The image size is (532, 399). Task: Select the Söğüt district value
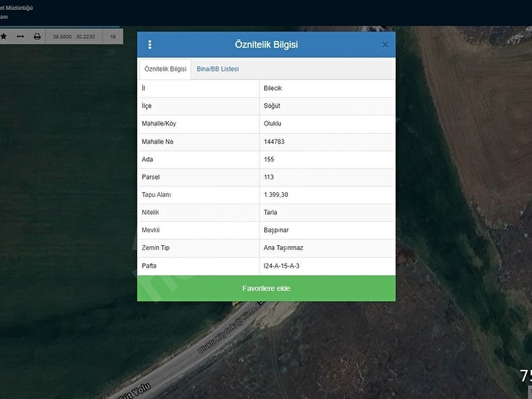272,106
